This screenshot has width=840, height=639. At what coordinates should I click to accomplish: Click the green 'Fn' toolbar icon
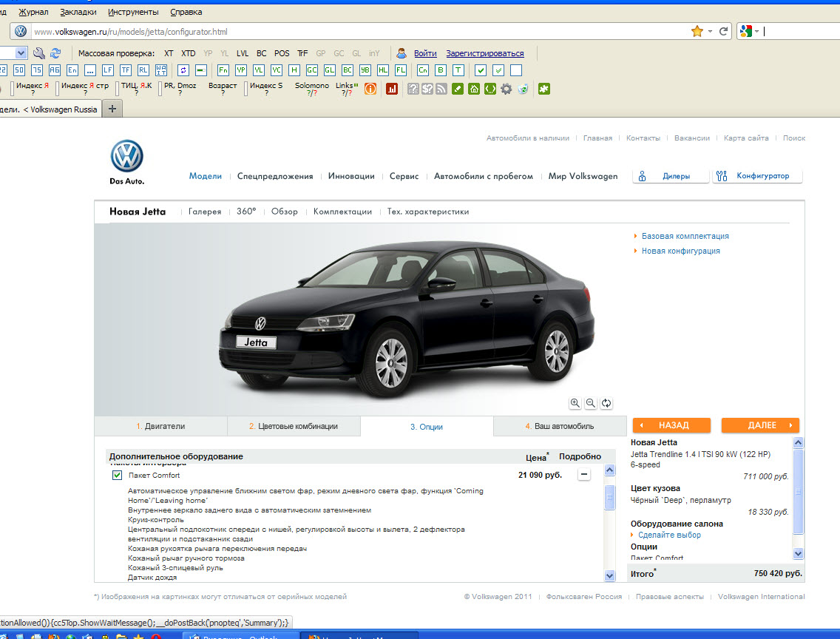(x=223, y=70)
